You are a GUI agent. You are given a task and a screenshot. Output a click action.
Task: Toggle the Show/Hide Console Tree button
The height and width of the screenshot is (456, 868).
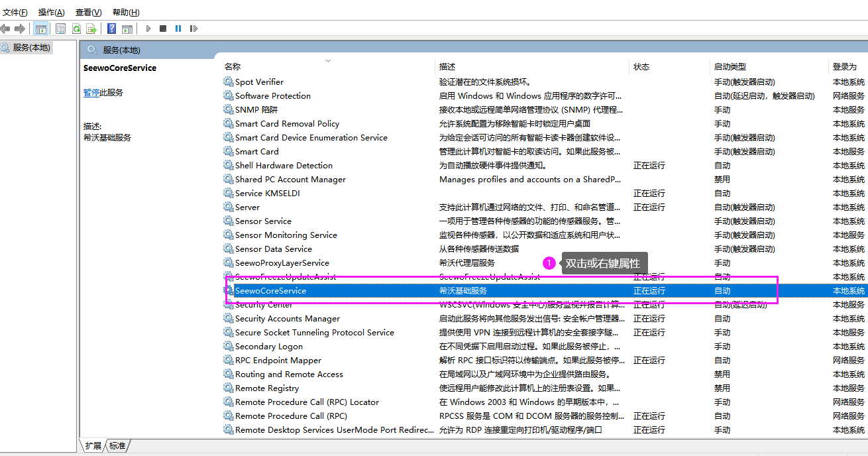pos(41,28)
